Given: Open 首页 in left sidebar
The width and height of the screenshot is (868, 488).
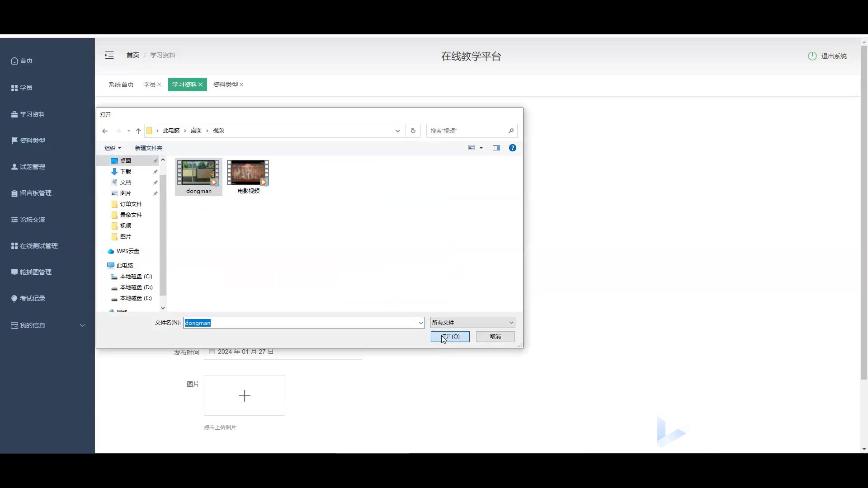Looking at the screenshot, I should (22, 61).
